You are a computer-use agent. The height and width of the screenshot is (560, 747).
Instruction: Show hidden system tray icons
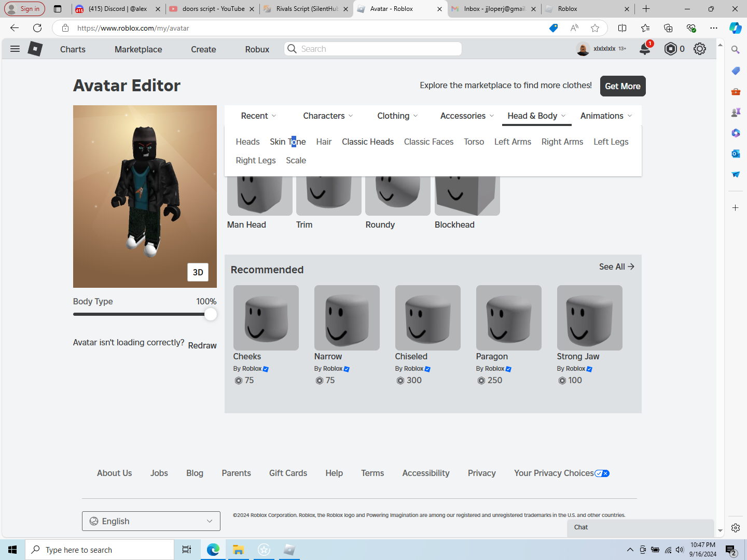[630, 550]
